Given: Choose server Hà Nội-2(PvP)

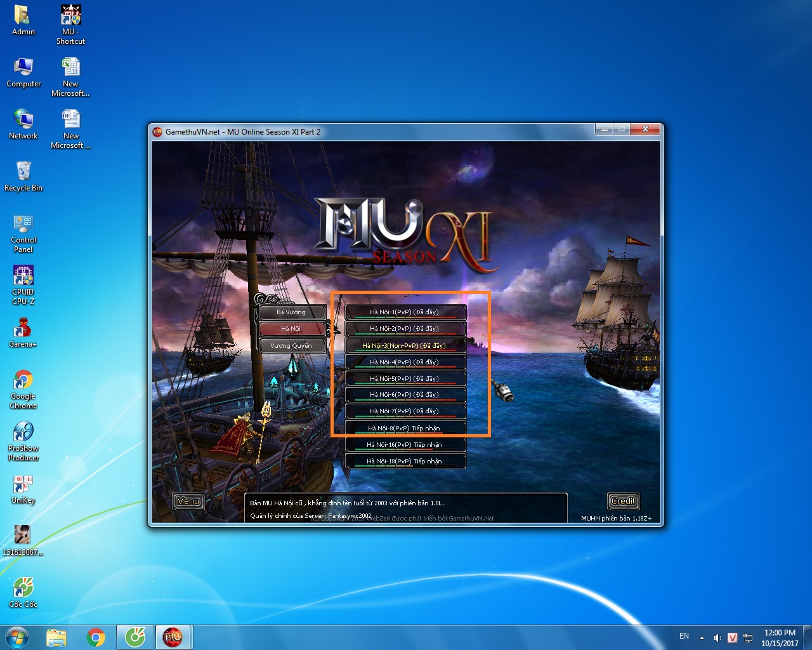Looking at the screenshot, I should [405, 329].
